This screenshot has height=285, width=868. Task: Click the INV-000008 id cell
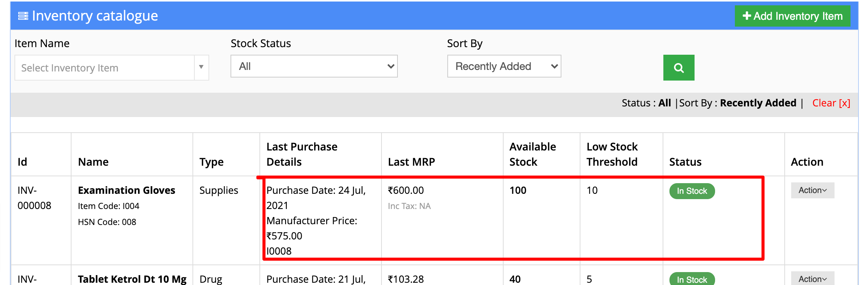tap(34, 198)
